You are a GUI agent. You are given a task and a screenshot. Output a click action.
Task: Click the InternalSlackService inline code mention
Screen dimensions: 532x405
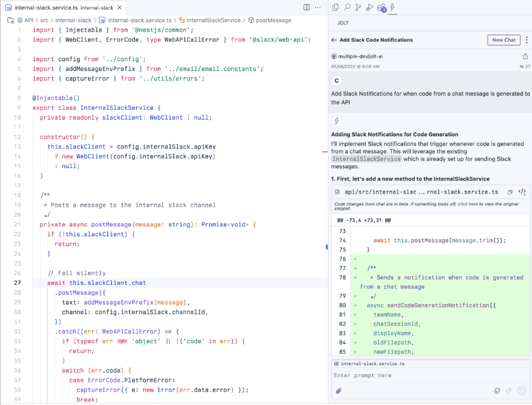point(367,159)
